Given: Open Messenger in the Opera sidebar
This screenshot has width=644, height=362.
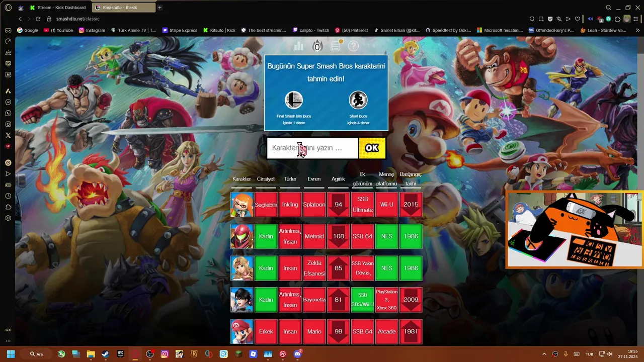Looking at the screenshot, I should click(8, 102).
